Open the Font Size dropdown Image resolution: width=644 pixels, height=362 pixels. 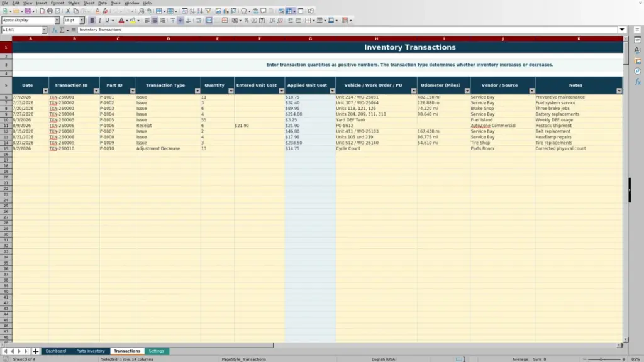tap(82, 20)
